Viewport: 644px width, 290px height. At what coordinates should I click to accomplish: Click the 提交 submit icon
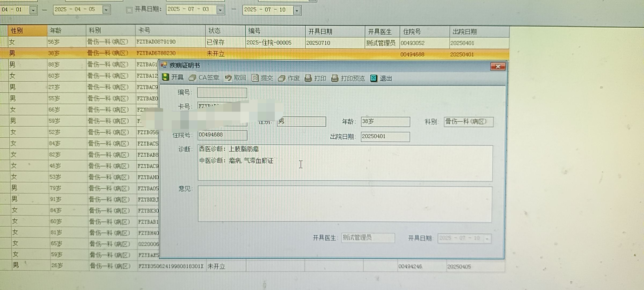255,78
